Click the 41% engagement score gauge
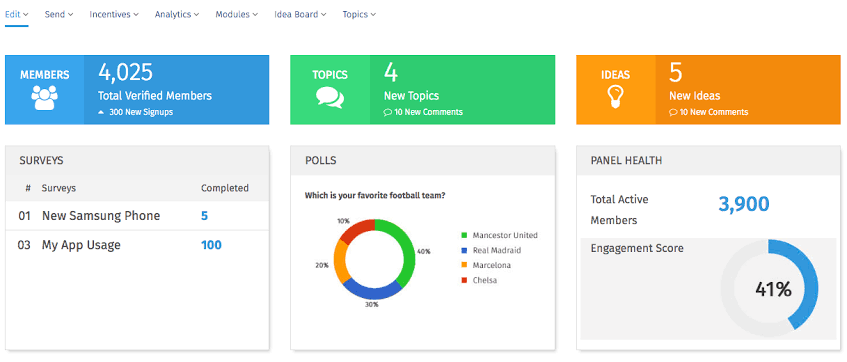The width and height of the screenshot is (847, 362). point(769,285)
